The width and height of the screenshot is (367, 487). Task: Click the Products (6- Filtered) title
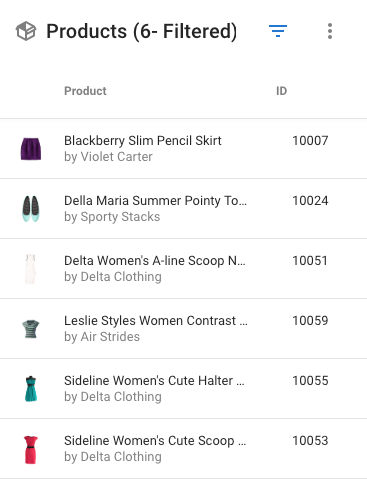pos(141,31)
